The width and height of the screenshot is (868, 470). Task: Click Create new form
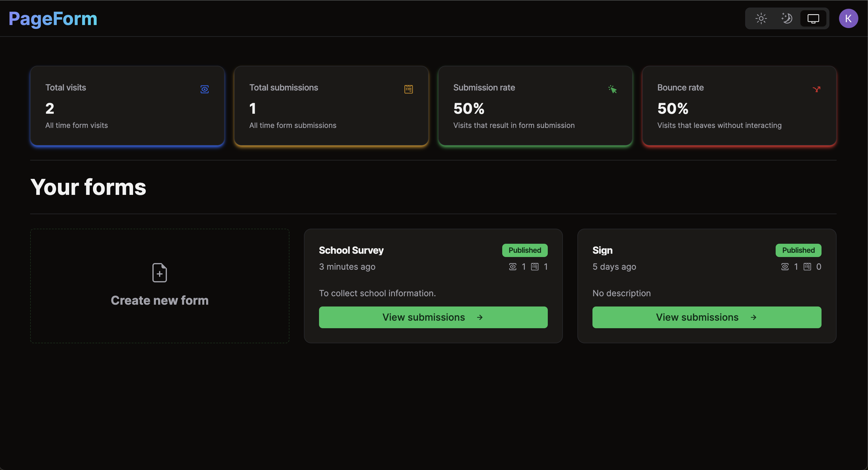click(x=159, y=300)
